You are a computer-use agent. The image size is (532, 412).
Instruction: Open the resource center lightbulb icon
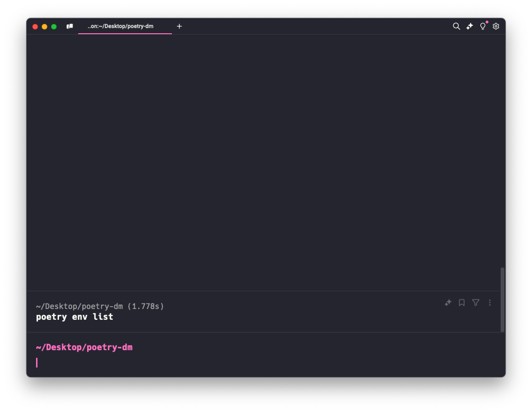pos(483,26)
